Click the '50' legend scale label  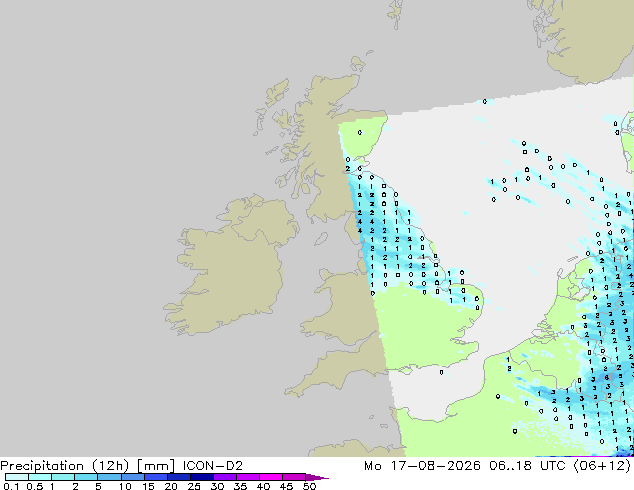[x=309, y=486]
